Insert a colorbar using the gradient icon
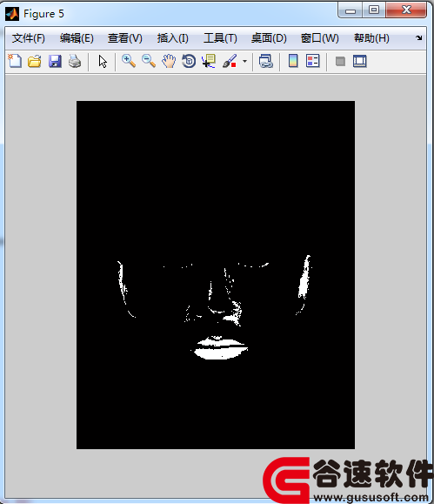Viewport: 434px width, 504px height. click(293, 61)
